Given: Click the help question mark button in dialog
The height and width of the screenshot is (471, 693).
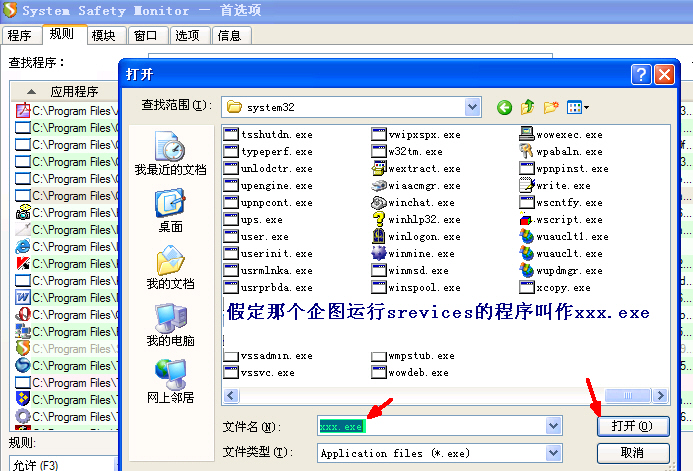Looking at the screenshot, I should point(641,74).
